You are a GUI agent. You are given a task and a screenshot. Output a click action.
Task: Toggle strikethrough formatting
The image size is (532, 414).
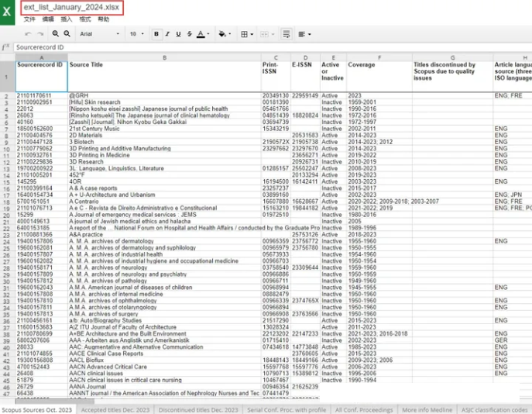tap(190, 34)
